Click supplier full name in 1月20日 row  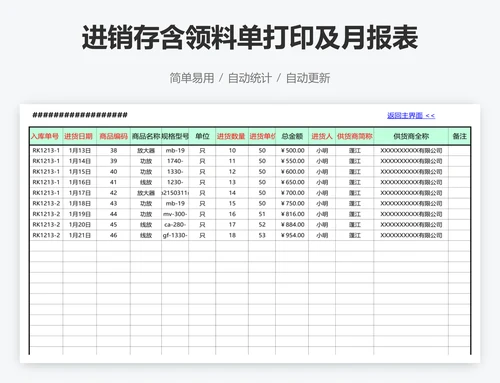(411, 225)
